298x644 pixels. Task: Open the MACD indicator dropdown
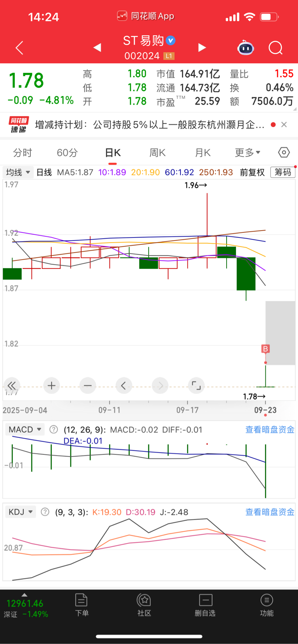(25, 429)
